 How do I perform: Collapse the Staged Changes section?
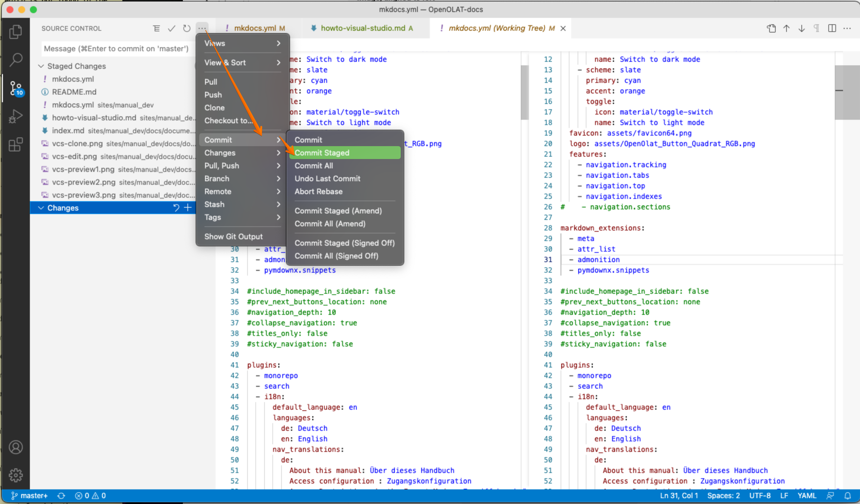41,66
